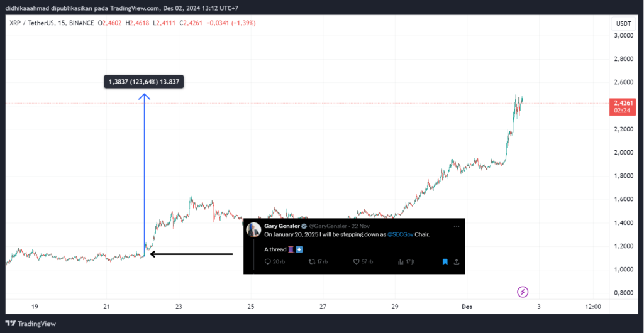The height and width of the screenshot is (333, 644).
Task: Click the 12:00 time label on time axis
Action: pos(592,307)
